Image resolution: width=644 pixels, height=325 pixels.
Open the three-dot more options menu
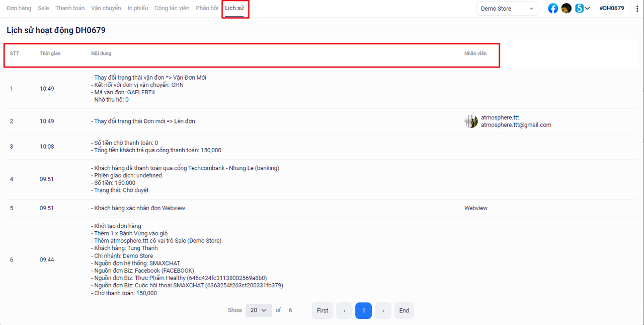(x=637, y=9)
